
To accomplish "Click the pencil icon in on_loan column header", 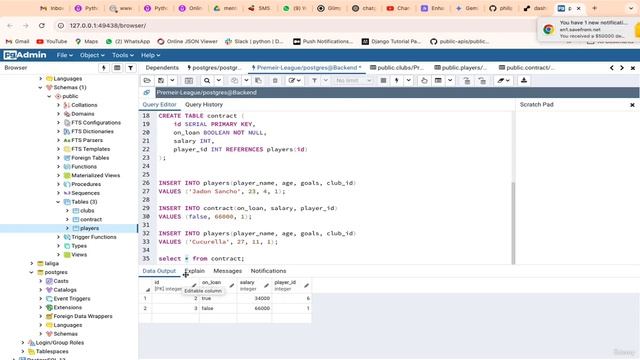I will (231, 285).
